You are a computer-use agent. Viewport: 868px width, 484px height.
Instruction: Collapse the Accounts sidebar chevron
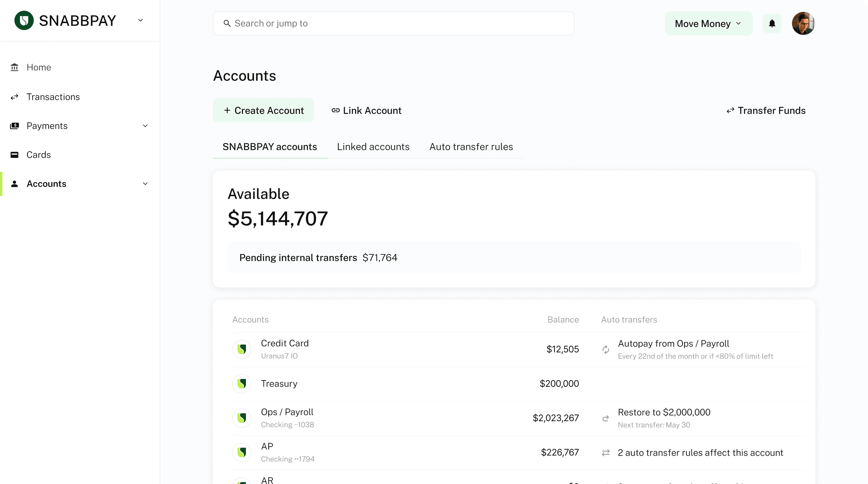click(x=145, y=184)
